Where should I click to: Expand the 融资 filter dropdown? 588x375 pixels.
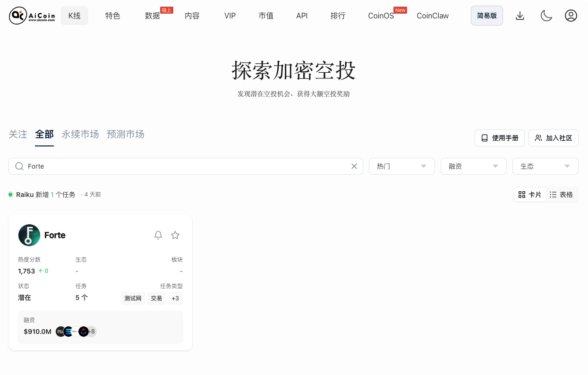tap(474, 166)
